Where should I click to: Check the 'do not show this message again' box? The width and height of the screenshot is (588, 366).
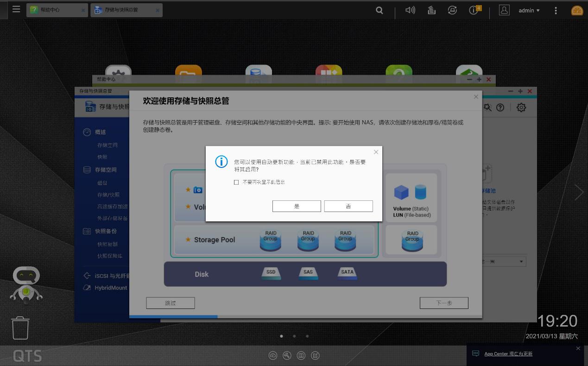236,182
